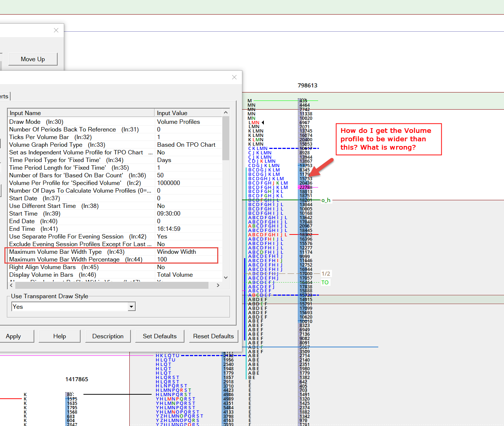This screenshot has height=426, width=504.
Task: Click the inputs list scroll-down arrow
Action: pyautogui.click(x=226, y=277)
